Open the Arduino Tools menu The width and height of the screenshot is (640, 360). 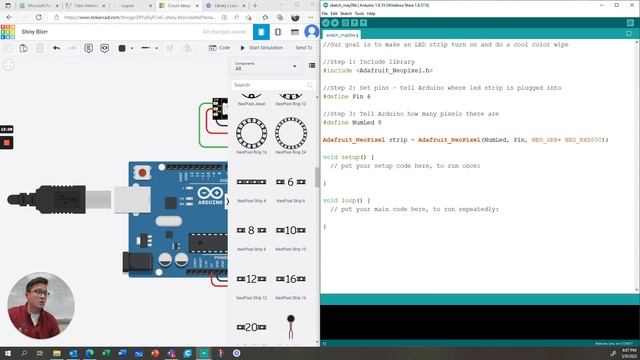coord(359,13)
